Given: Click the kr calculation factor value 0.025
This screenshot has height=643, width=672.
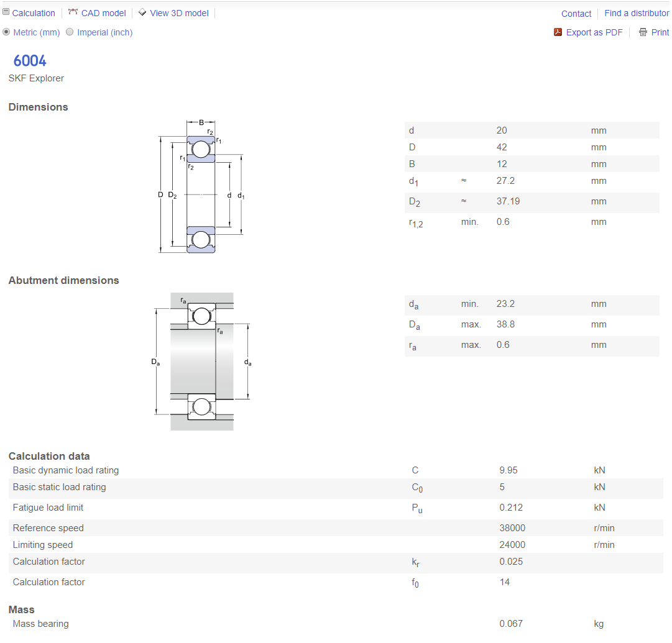Looking at the screenshot, I should click(511, 562).
